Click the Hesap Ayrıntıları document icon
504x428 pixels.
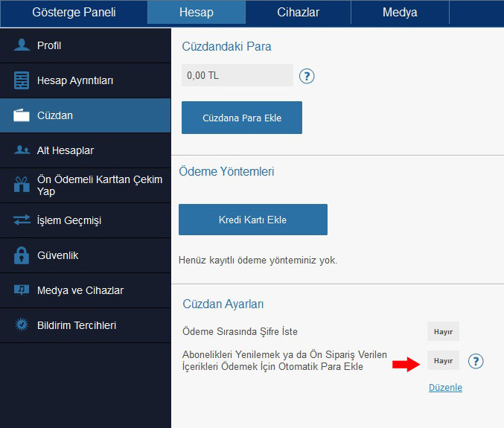pyautogui.click(x=22, y=80)
